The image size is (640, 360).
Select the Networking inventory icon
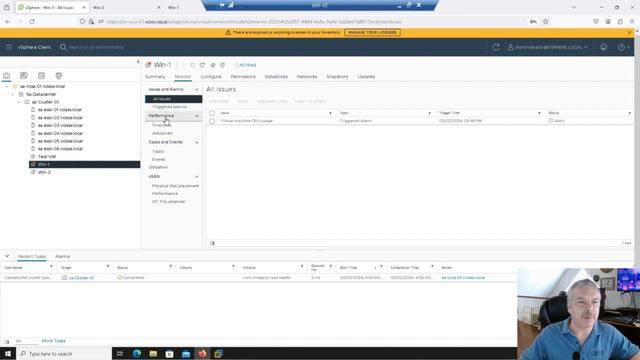pos(59,76)
